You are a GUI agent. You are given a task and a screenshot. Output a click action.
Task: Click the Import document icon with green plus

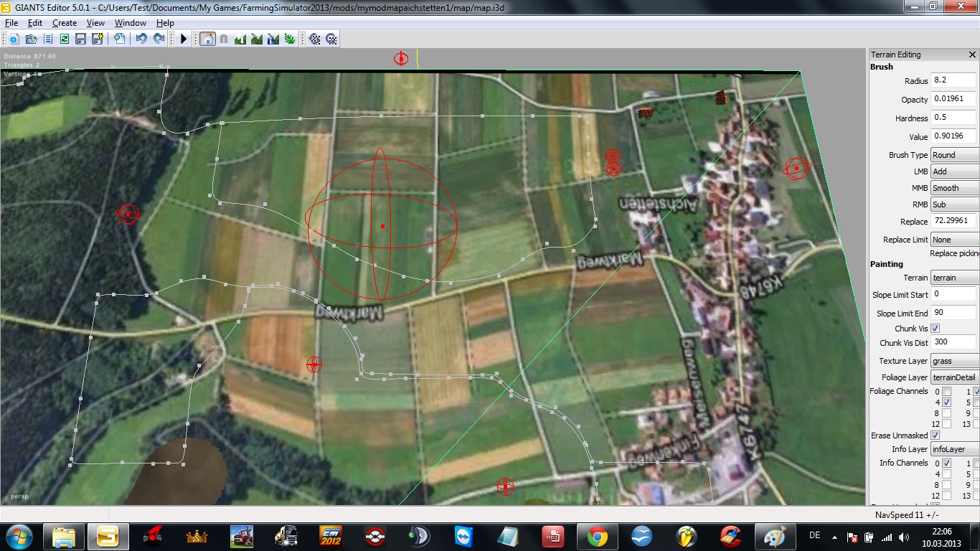click(x=119, y=39)
